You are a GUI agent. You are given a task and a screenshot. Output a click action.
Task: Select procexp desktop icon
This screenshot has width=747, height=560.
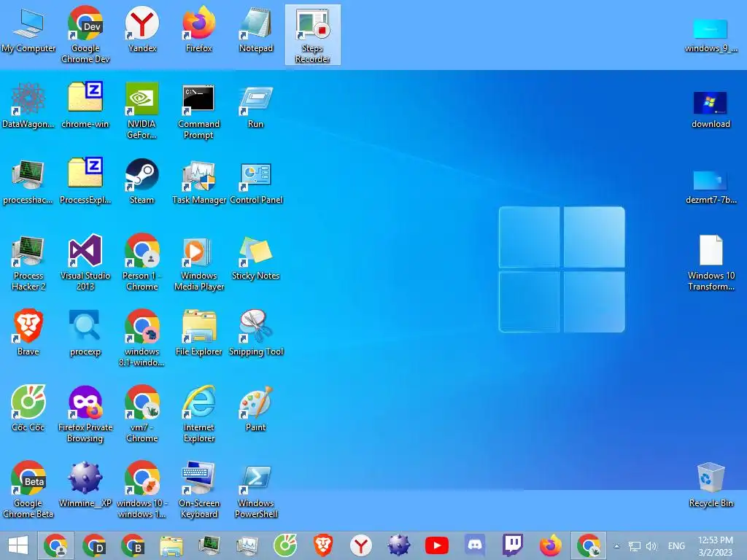[85, 333]
